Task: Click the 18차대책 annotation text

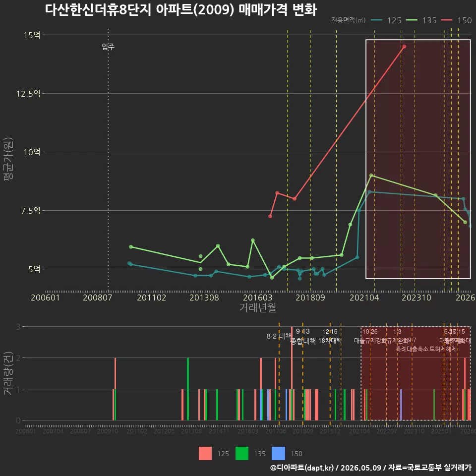Action: click(330, 341)
